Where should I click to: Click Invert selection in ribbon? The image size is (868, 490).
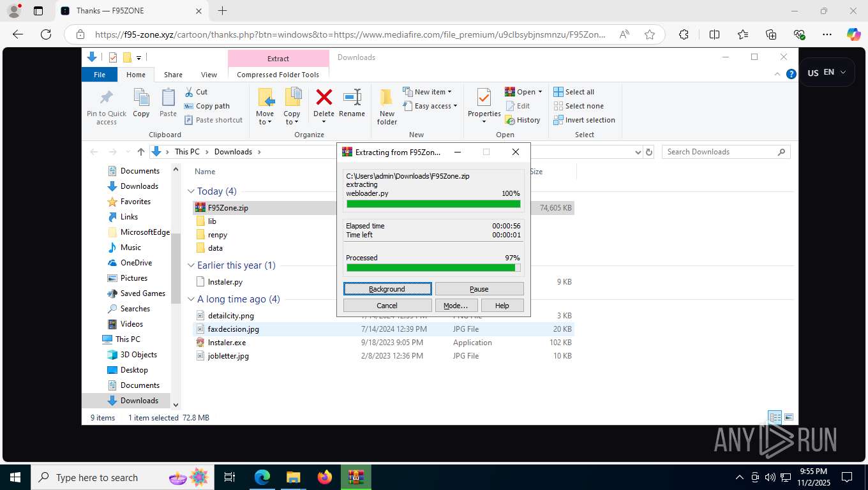coord(584,120)
